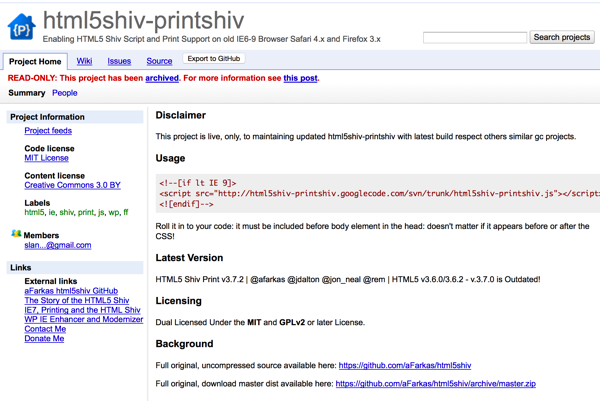Click the Disclaimer heading

tap(181, 115)
